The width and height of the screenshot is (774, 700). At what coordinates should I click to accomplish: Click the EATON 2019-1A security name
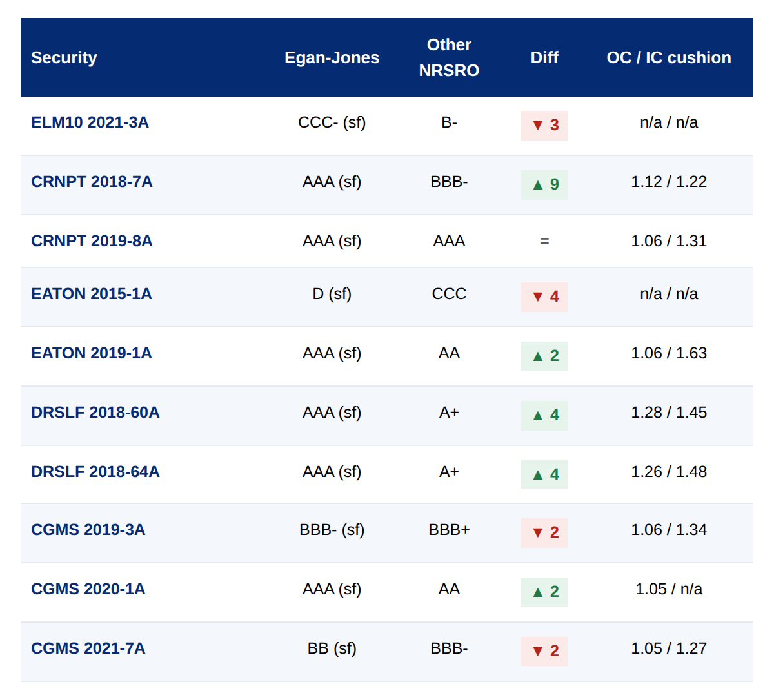[91, 353]
